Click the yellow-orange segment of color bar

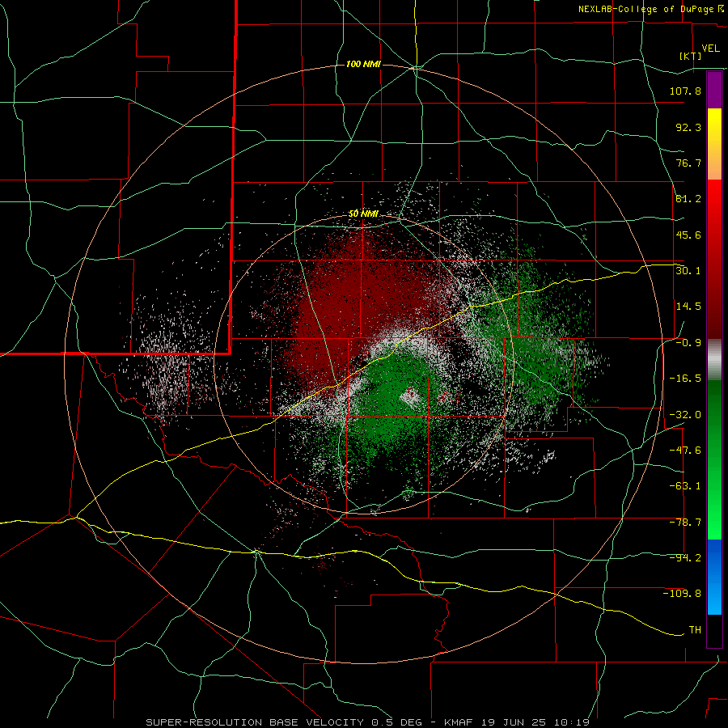point(714,144)
